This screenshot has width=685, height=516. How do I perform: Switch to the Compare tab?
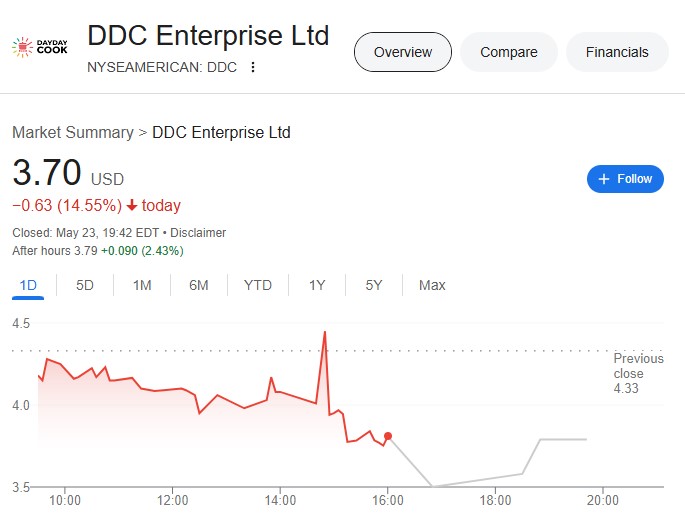tap(509, 52)
